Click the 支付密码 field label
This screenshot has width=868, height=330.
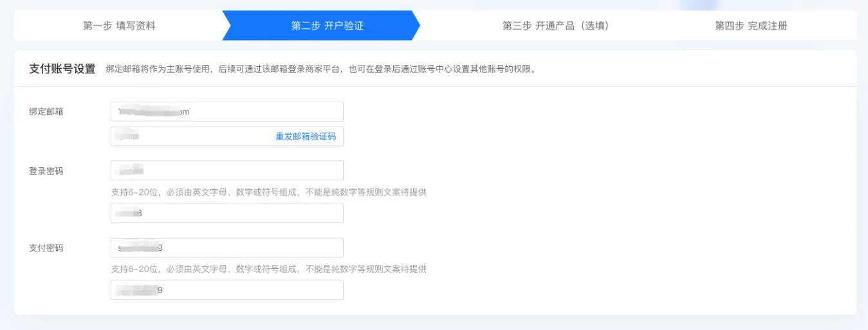tap(46, 248)
